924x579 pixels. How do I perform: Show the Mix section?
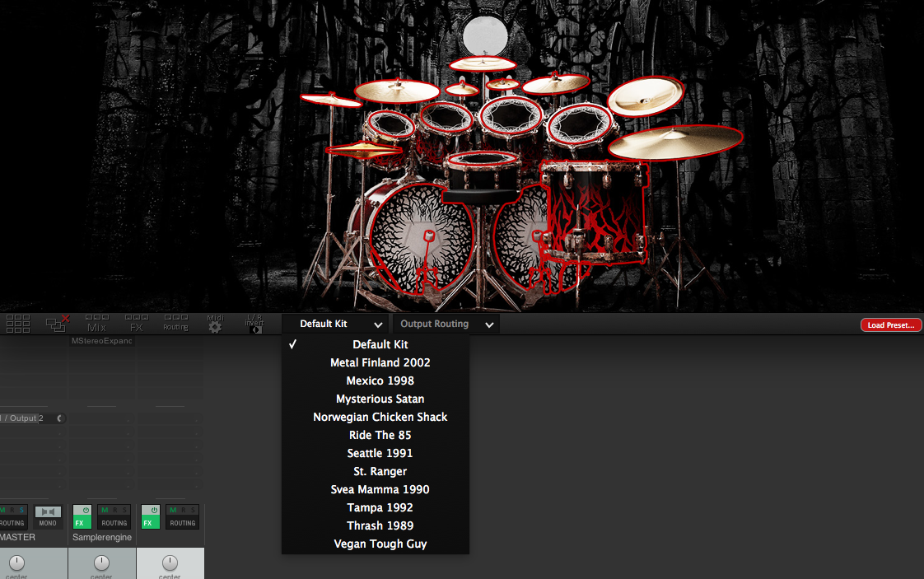96,324
